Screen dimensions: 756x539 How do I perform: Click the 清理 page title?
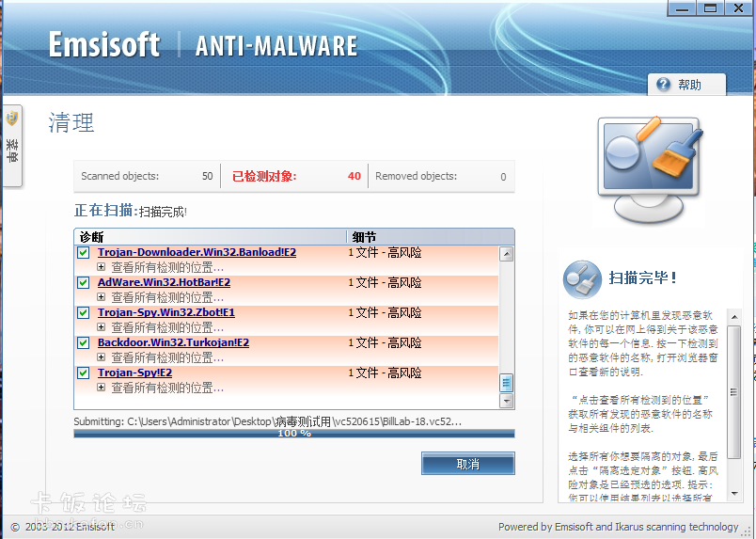coord(71,122)
